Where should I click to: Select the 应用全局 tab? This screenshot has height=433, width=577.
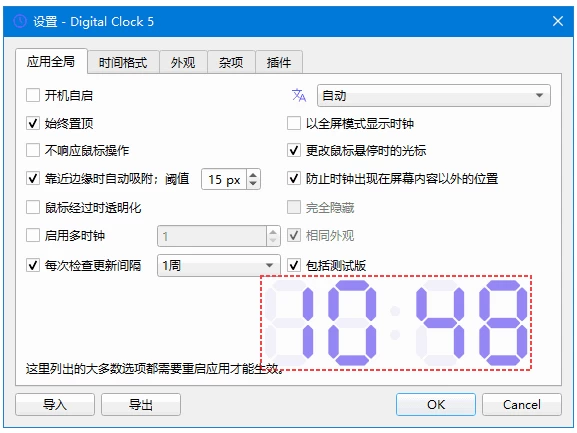click(x=51, y=61)
